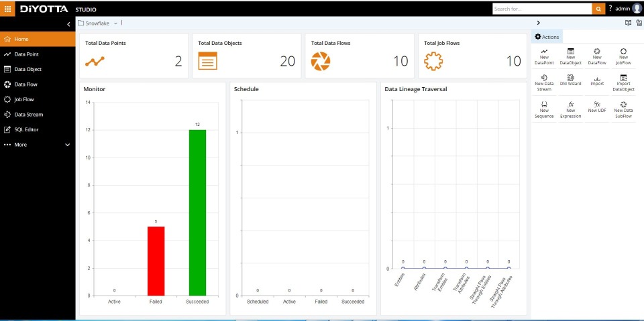Image resolution: width=644 pixels, height=321 pixels.
Task: Open the apps grid menu icon
Action: [x=7, y=9]
